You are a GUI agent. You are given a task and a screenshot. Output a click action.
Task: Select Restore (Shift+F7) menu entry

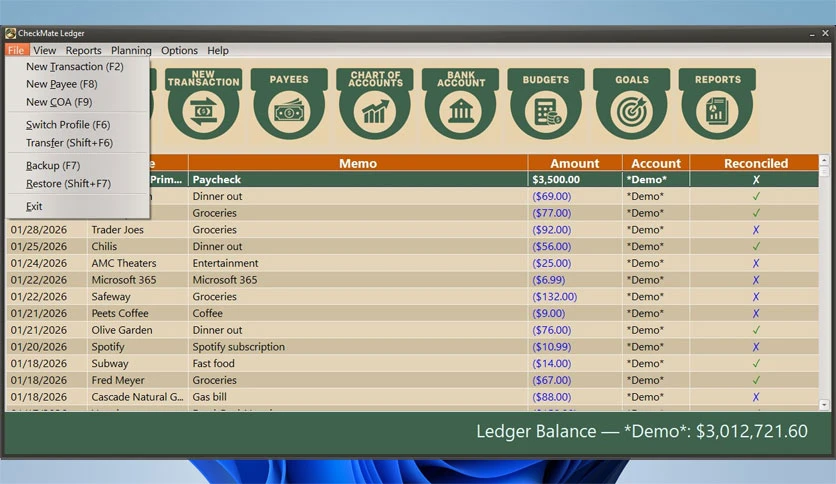coord(78,184)
